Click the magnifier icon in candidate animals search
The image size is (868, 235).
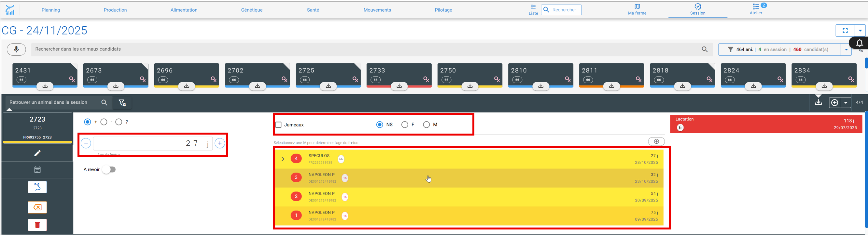click(705, 49)
